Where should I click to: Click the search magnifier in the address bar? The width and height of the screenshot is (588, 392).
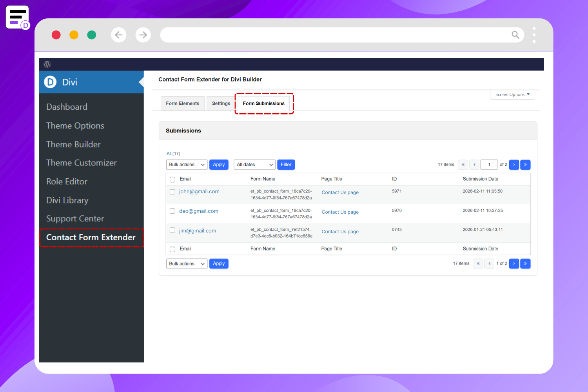[515, 35]
